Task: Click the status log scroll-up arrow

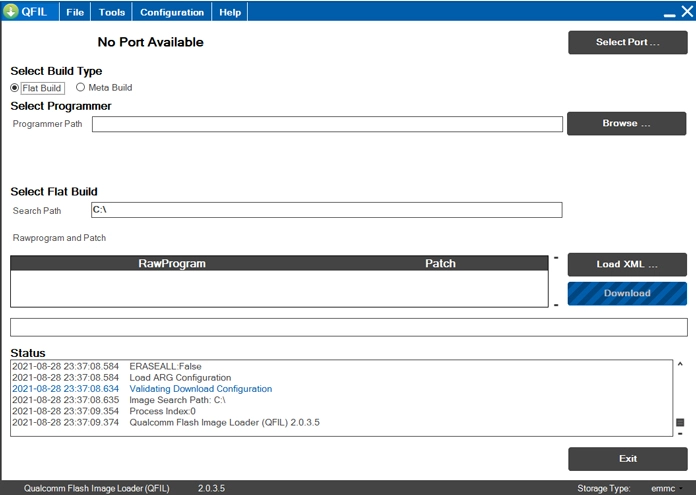Action: coord(680,366)
